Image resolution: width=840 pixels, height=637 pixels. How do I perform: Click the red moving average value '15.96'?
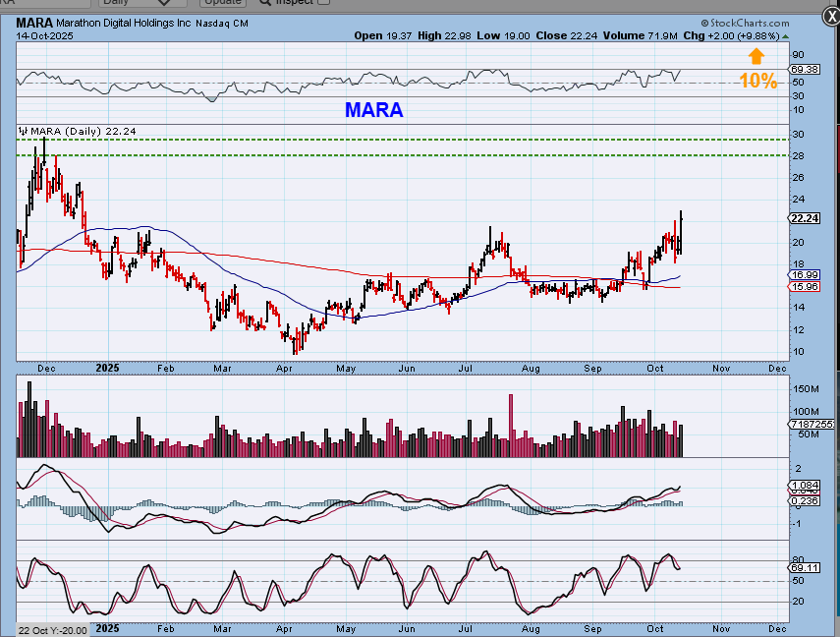[x=805, y=287]
